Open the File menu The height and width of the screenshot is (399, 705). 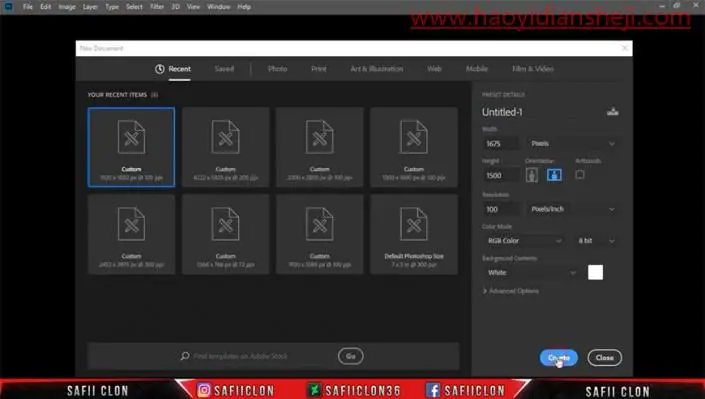[x=28, y=7]
